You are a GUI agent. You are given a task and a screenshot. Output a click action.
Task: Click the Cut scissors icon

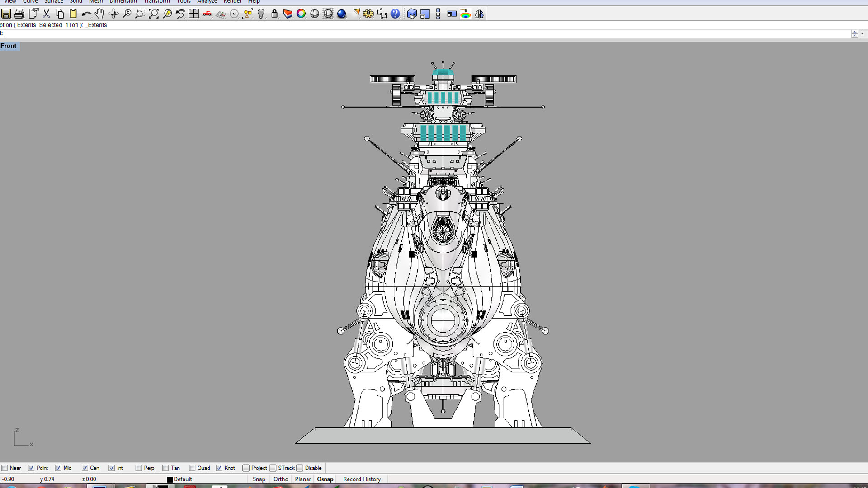47,14
